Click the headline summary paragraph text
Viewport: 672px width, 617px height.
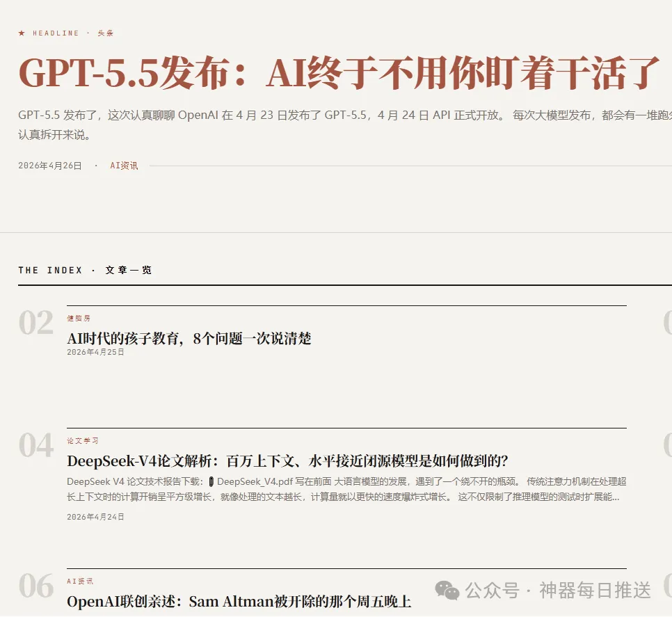tap(345, 125)
